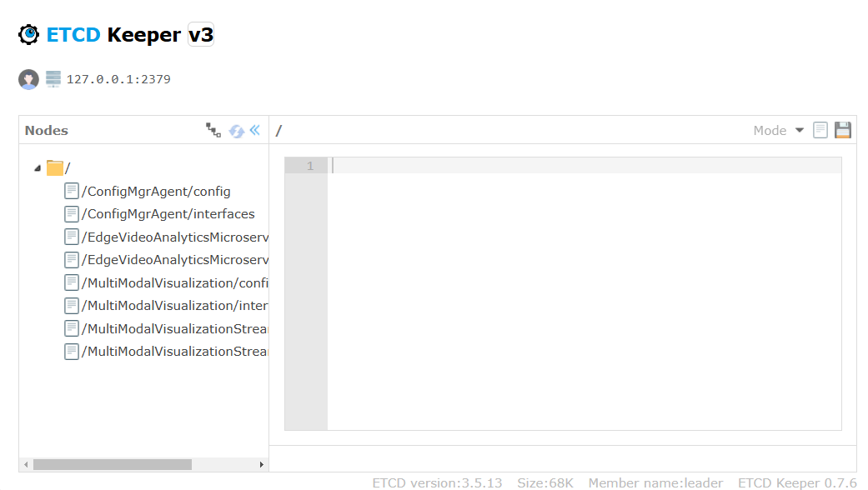This screenshot has width=868, height=490.
Task: Select second /MultiModalVisualizationStrea node
Action: tap(175, 352)
